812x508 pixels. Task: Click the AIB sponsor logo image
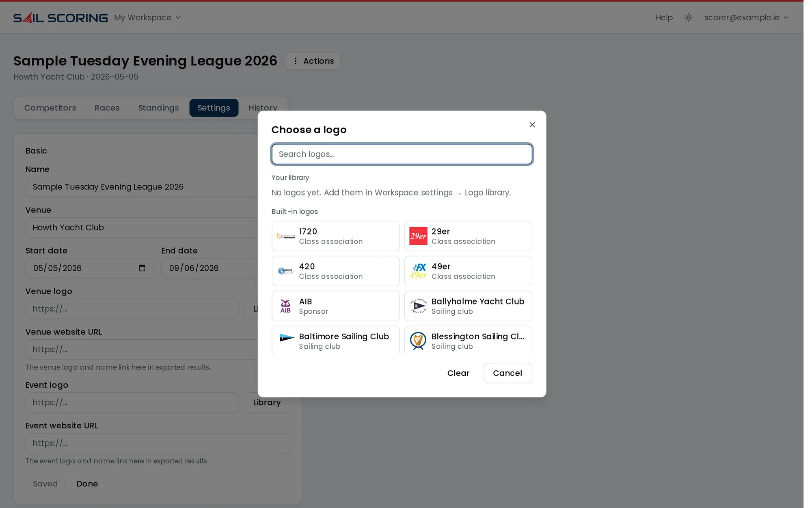(286, 306)
